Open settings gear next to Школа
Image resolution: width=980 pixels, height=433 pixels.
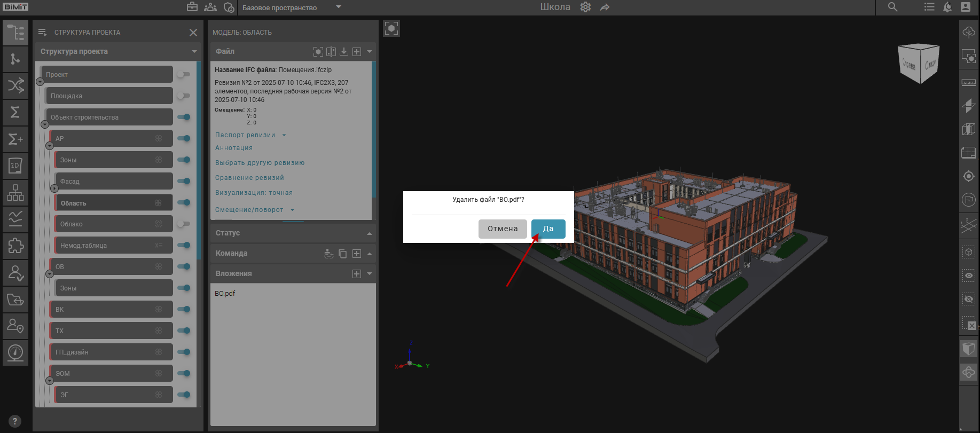(585, 7)
